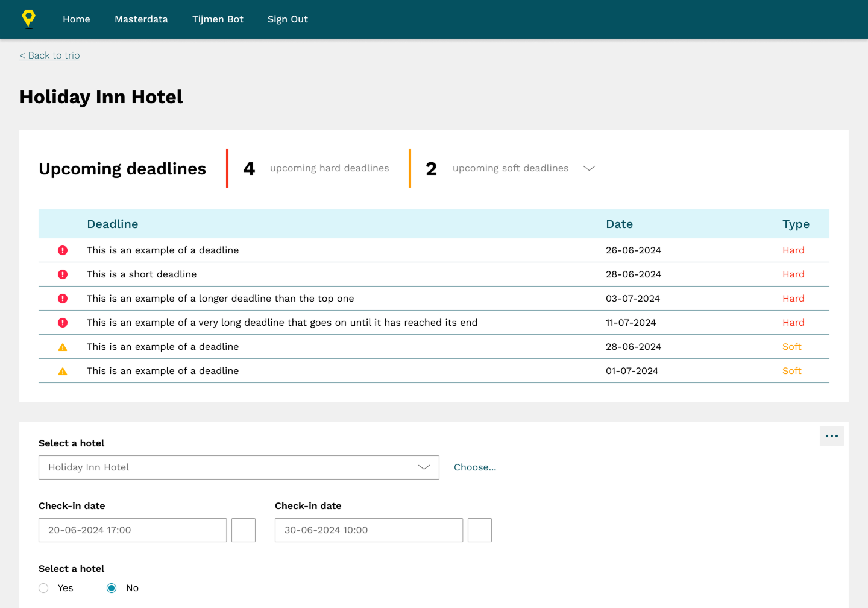The image size is (868, 608).
Task: Open Masterdata menu item
Action: click(x=141, y=19)
